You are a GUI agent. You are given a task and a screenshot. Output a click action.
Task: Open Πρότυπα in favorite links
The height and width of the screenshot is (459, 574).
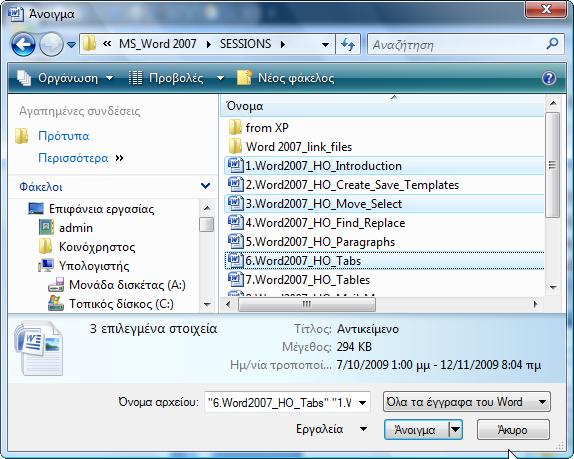tap(64, 136)
